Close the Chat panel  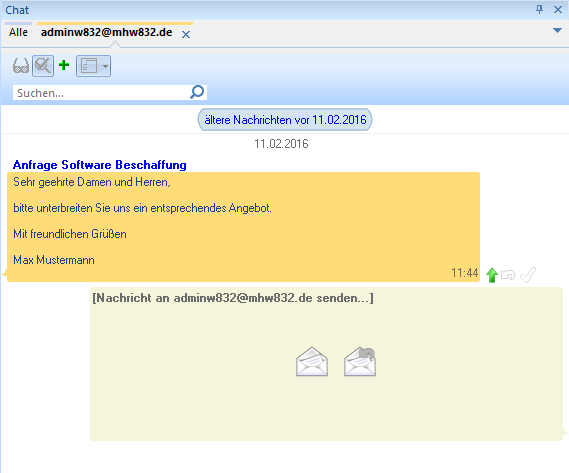coord(558,10)
